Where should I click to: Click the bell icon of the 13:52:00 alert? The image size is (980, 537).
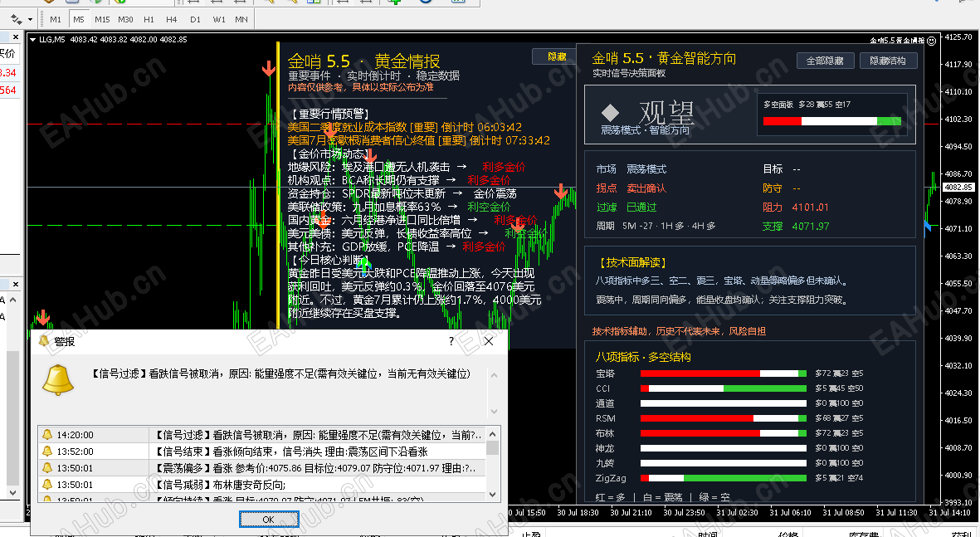point(46,451)
